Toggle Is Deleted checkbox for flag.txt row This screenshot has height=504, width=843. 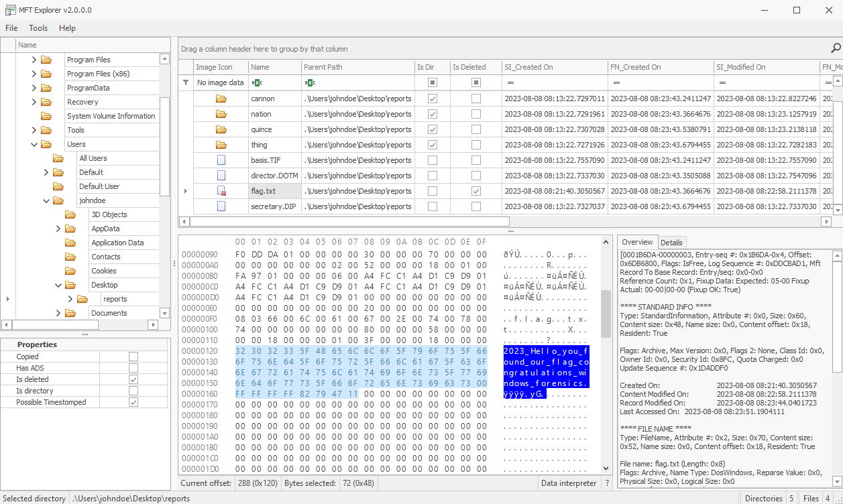[476, 191]
